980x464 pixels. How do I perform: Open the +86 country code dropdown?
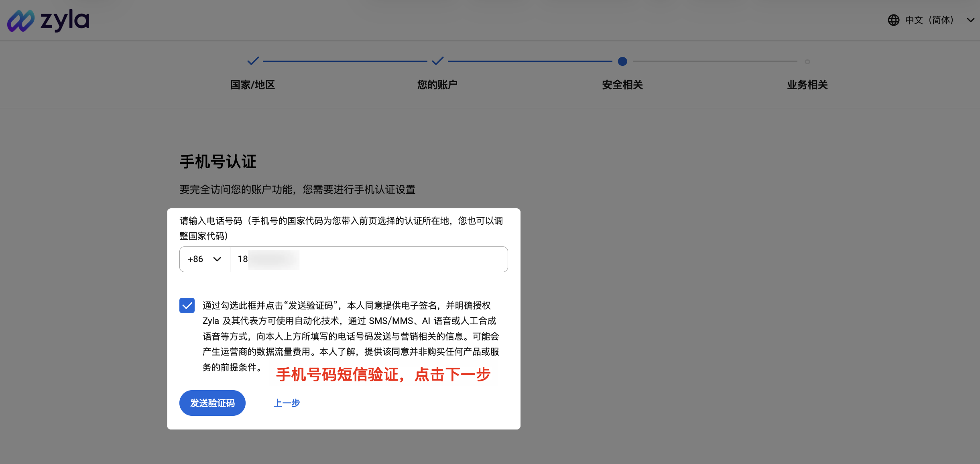(204, 259)
